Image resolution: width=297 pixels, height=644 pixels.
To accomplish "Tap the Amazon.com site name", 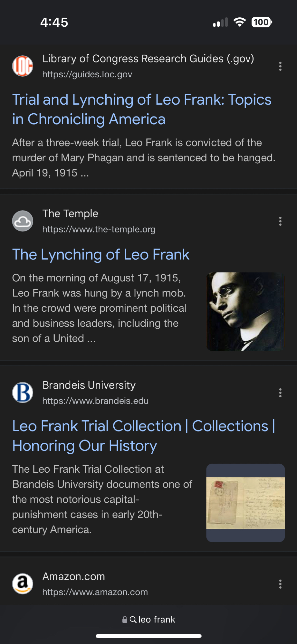I will (x=74, y=576).
